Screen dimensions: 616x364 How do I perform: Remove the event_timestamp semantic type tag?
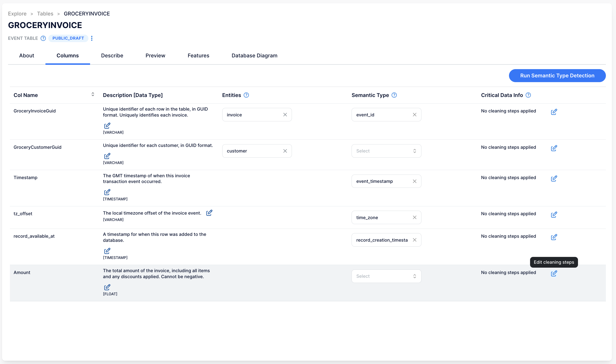coord(415,181)
